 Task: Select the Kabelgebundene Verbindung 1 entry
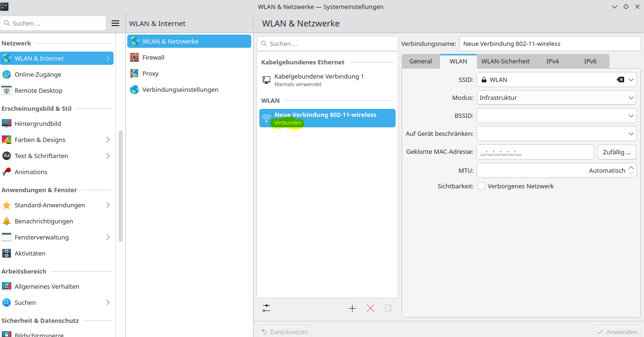[318, 80]
